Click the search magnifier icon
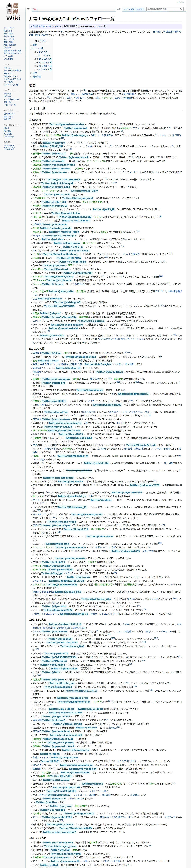The image size is (191, 868). [181, 9]
